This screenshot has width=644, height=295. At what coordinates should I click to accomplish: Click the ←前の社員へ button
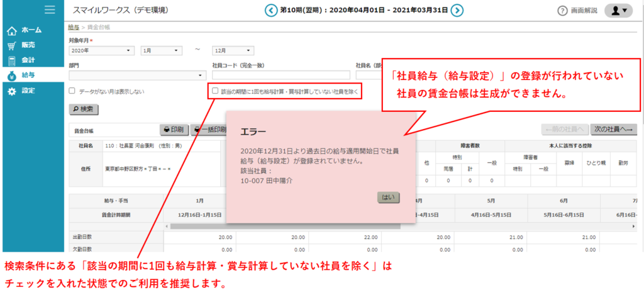(x=565, y=130)
